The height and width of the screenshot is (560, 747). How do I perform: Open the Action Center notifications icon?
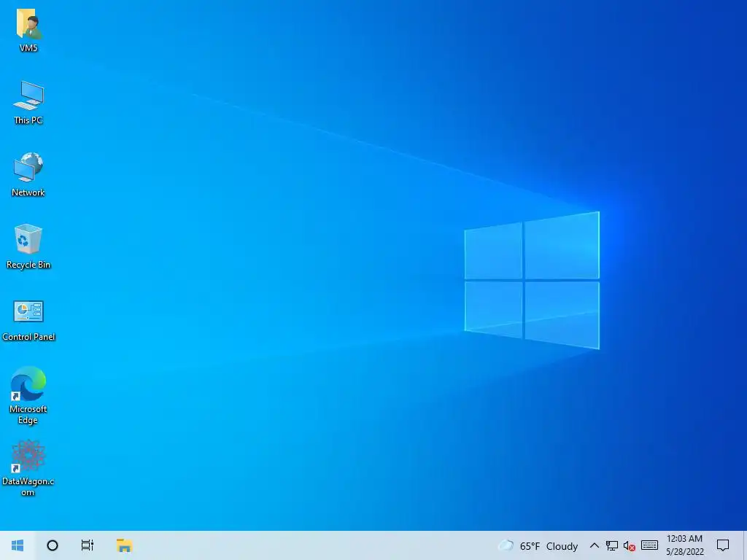coord(723,545)
